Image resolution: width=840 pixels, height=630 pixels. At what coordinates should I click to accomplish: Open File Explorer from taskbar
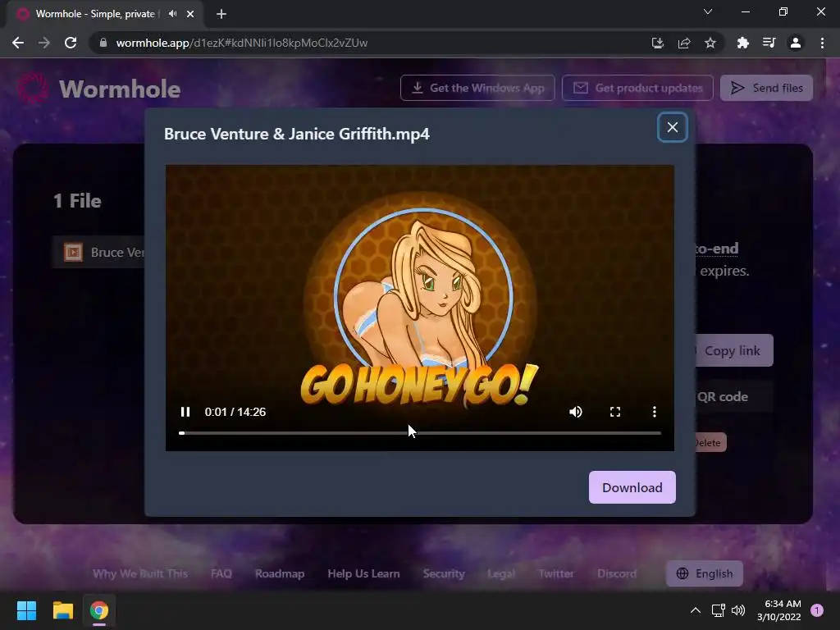click(62, 610)
